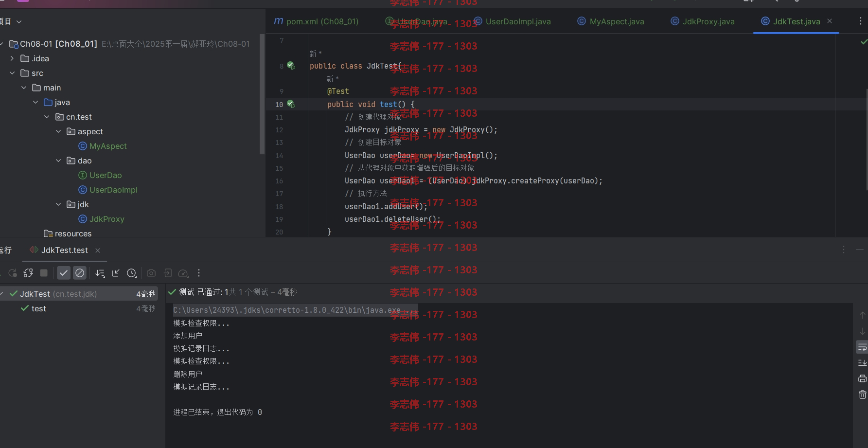Click the run gutter icon beside test() method
The image size is (868, 448).
coord(291,104)
